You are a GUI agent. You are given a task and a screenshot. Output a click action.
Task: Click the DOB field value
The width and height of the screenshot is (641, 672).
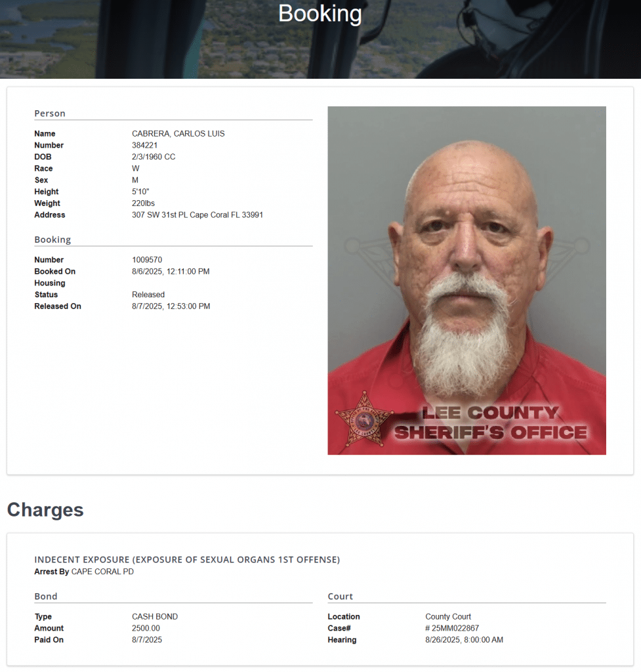tap(154, 157)
